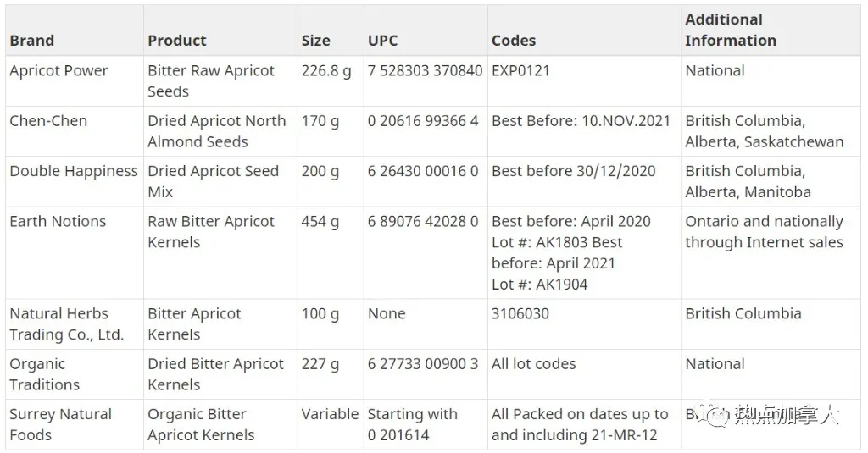Click the Size column header
Viewport: 868px width, 453px height.
point(331,30)
